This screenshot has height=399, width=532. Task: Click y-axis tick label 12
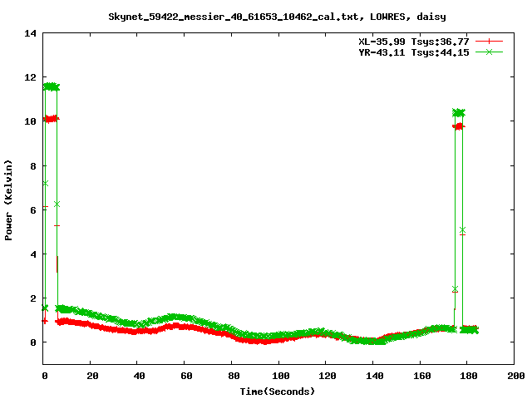pos(31,77)
